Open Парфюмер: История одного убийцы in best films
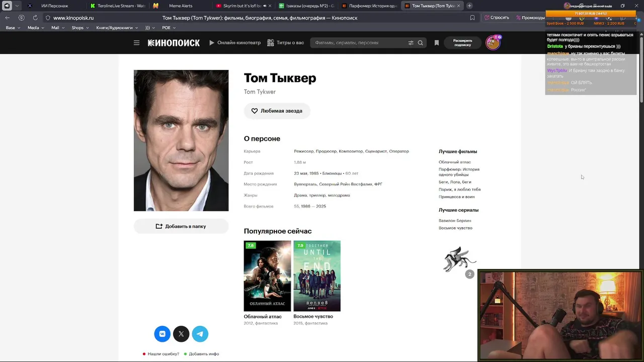 click(459, 172)
